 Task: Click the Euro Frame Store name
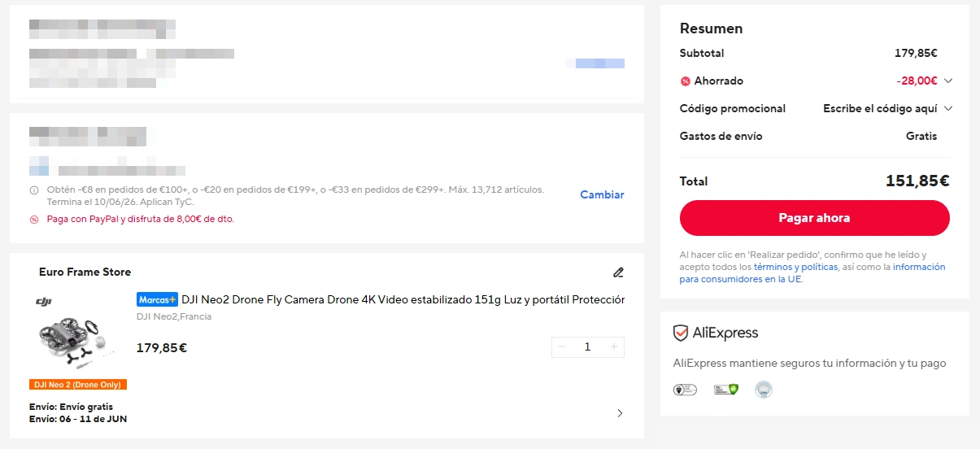[x=85, y=272]
